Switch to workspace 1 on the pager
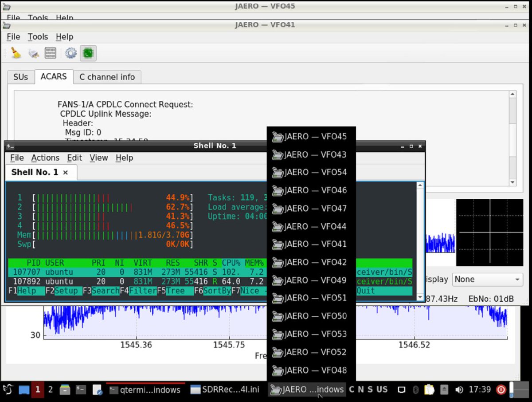The width and height of the screenshot is (532, 402). click(x=38, y=390)
